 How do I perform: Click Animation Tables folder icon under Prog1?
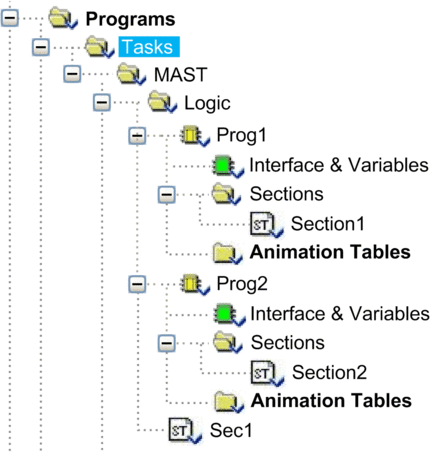coord(227,253)
